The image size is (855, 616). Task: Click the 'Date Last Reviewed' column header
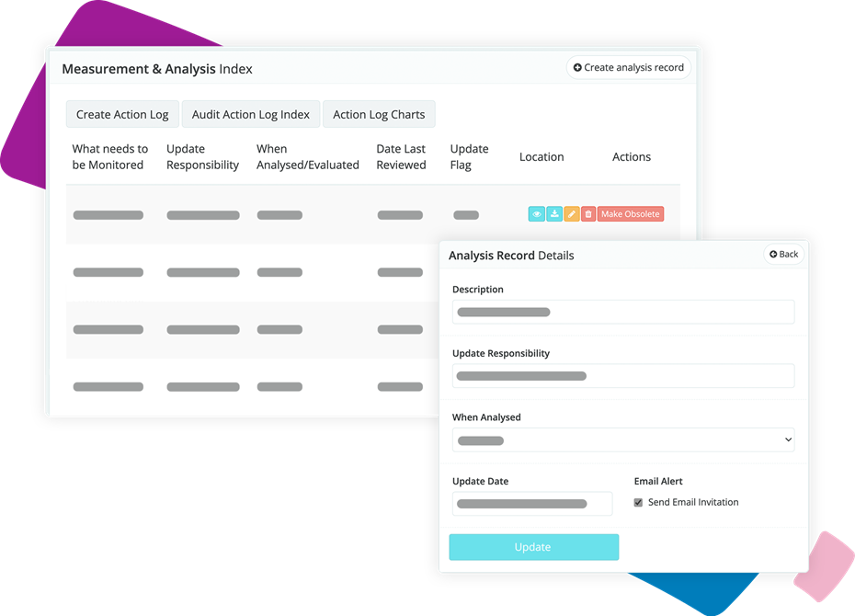pos(402,157)
